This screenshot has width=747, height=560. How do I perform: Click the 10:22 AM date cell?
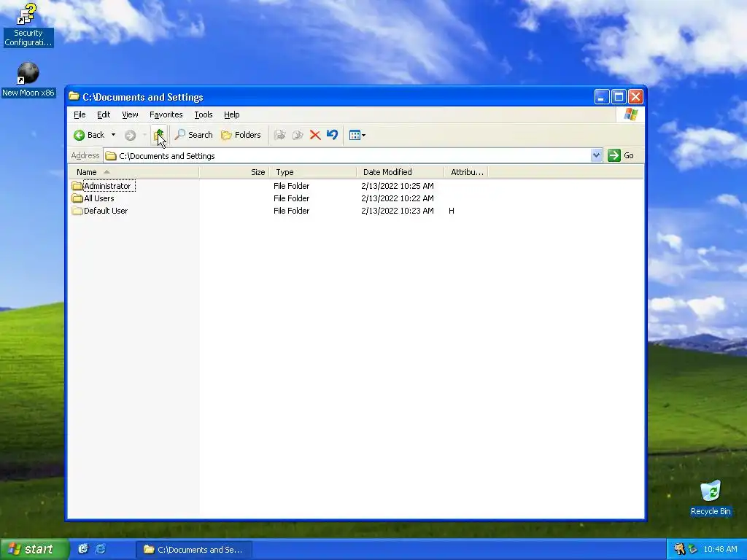(x=398, y=198)
